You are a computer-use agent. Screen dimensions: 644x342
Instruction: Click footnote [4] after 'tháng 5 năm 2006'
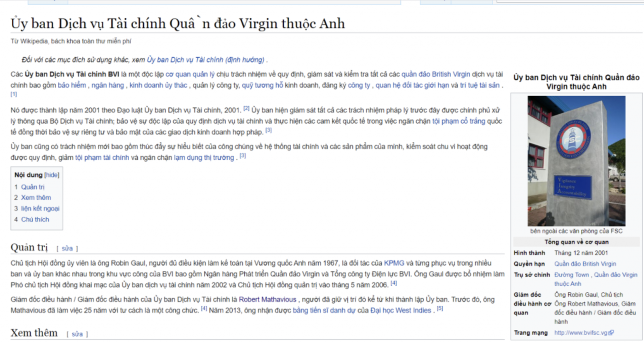[x=394, y=283]
